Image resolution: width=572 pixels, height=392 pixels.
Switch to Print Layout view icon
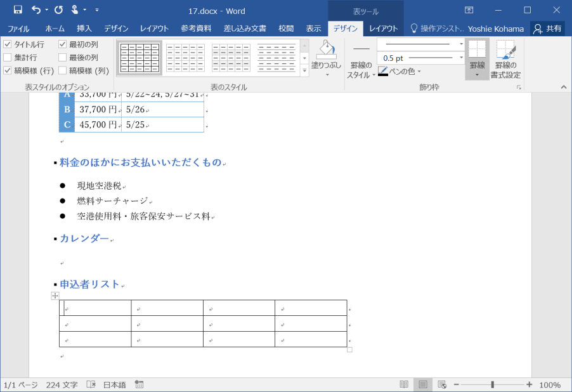423,384
